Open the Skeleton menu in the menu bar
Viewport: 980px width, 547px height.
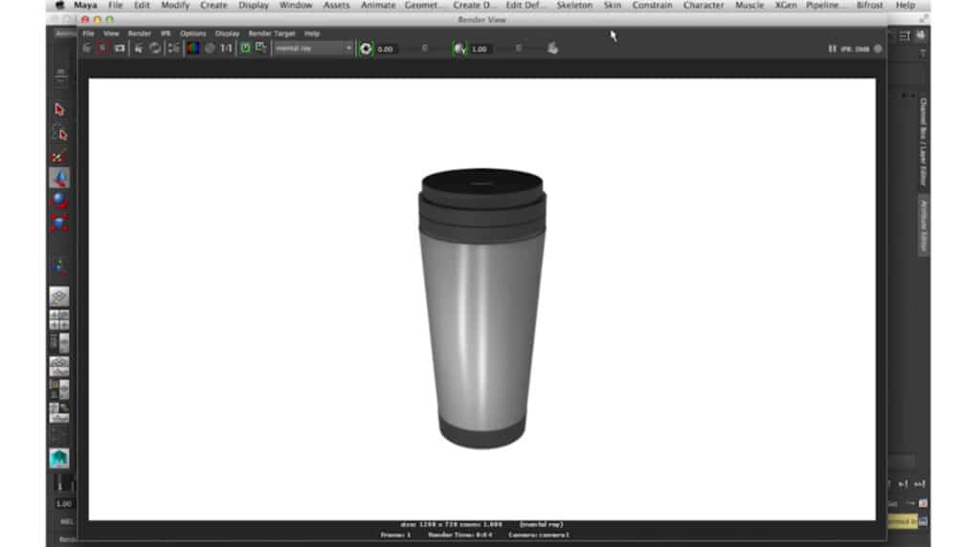(574, 6)
